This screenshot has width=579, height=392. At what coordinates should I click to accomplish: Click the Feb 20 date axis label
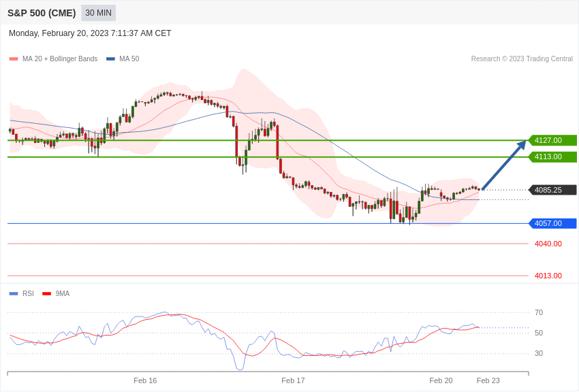441,380
